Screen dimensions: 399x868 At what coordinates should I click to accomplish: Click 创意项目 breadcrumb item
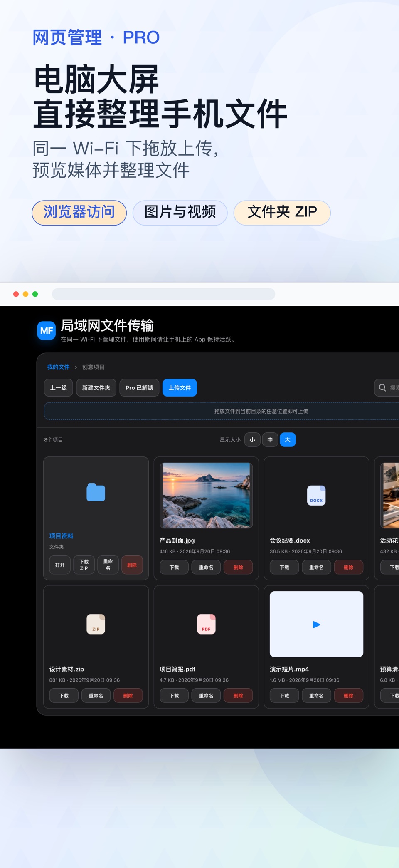click(x=93, y=367)
